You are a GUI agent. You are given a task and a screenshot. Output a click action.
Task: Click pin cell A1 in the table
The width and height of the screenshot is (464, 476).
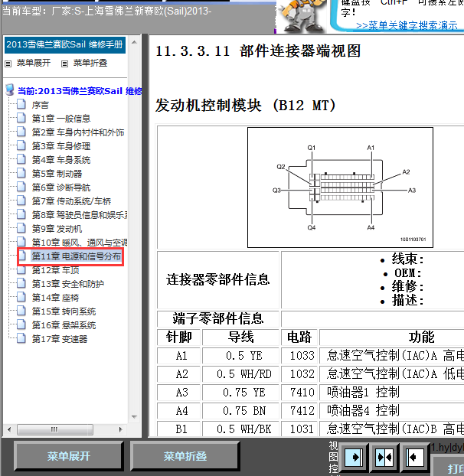click(x=178, y=356)
